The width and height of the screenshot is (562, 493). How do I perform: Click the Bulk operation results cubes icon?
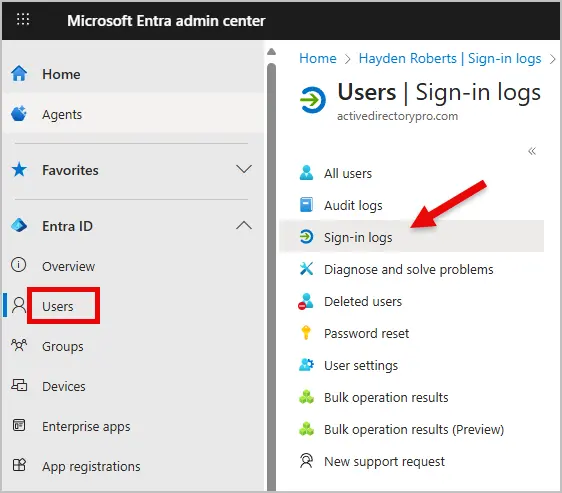coord(306,397)
